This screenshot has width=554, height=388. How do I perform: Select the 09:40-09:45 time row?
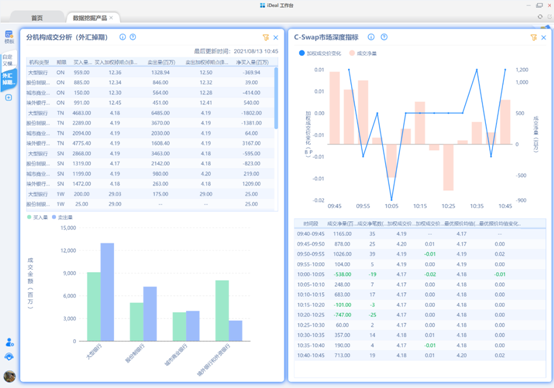point(420,234)
